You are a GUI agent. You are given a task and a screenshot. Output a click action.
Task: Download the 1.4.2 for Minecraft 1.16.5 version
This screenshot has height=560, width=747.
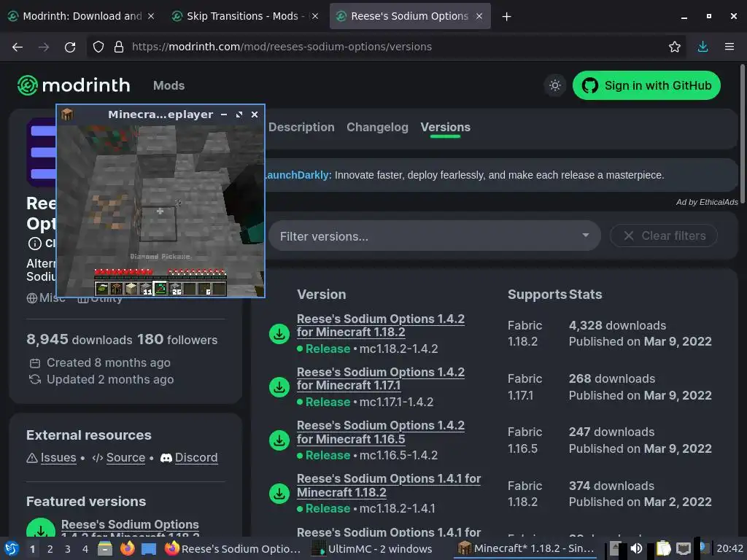[x=279, y=440]
